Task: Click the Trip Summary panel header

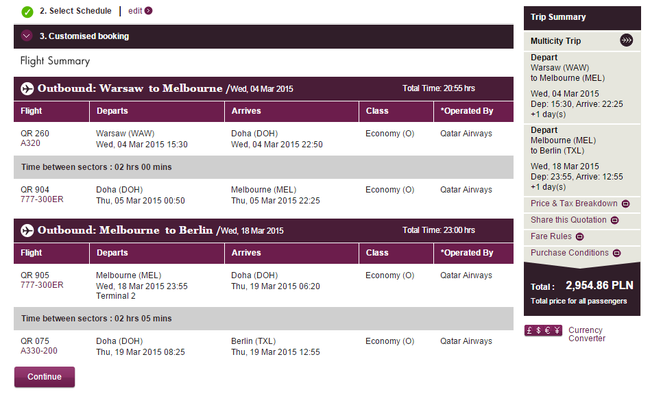Action: pos(582,17)
